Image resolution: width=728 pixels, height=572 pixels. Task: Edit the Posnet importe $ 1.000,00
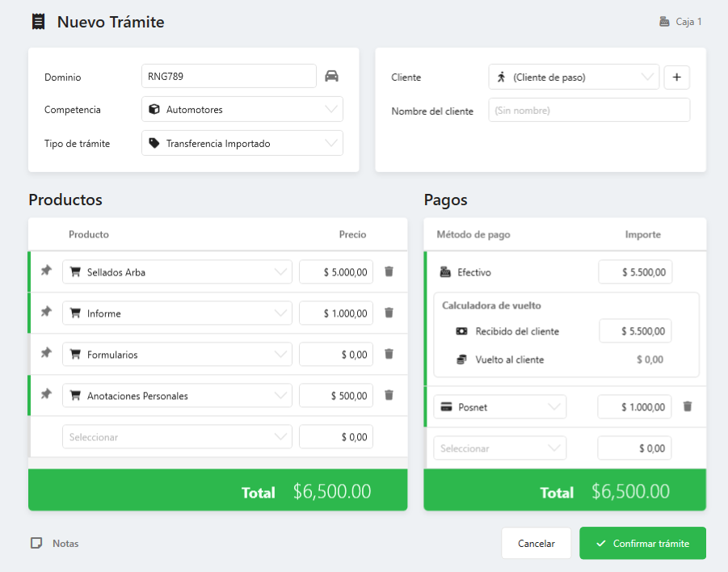pyautogui.click(x=634, y=406)
